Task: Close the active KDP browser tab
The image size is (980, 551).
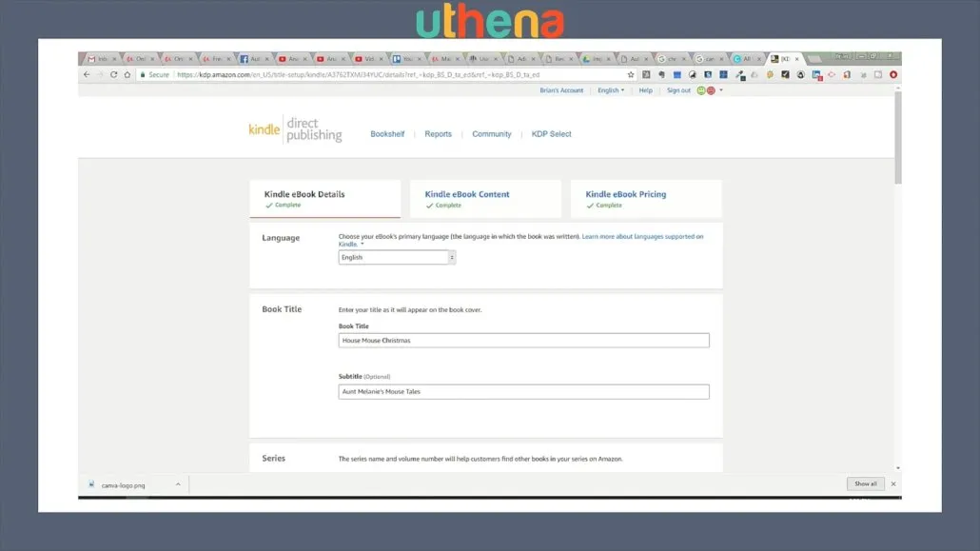Action: click(797, 59)
